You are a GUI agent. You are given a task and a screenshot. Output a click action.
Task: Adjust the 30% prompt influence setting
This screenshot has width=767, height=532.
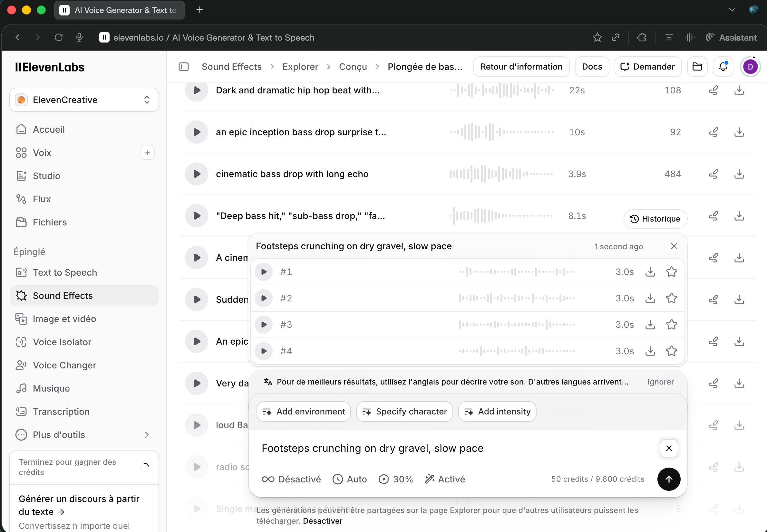point(396,479)
